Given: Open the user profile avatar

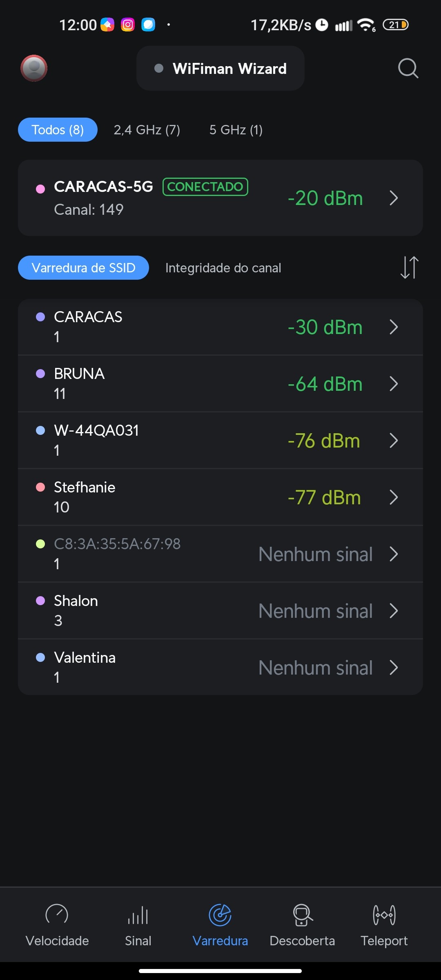Looking at the screenshot, I should pyautogui.click(x=34, y=68).
